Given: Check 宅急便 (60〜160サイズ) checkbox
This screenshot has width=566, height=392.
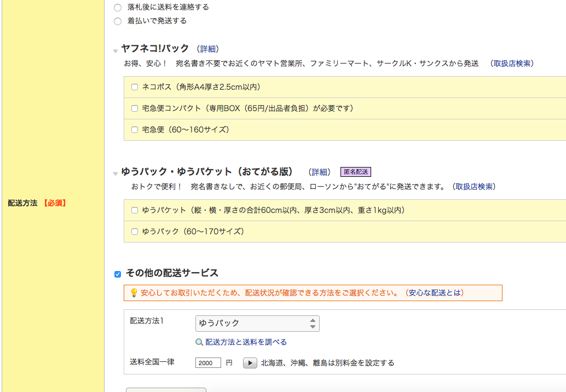Looking at the screenshot, I should click(x=135, y=130).
